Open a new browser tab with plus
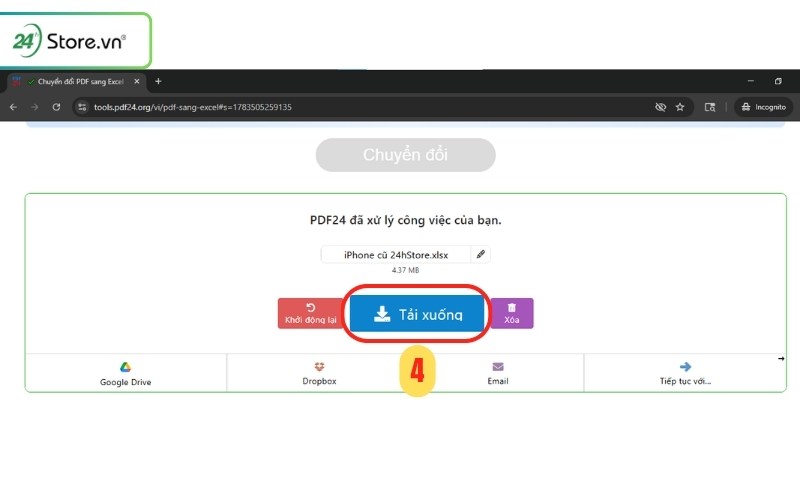This screenshot has width=800, height=500. 158,82
